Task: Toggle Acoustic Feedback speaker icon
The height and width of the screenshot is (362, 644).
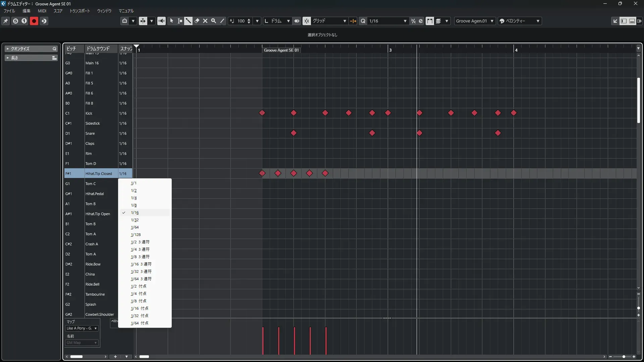Action: coord(161,21)
